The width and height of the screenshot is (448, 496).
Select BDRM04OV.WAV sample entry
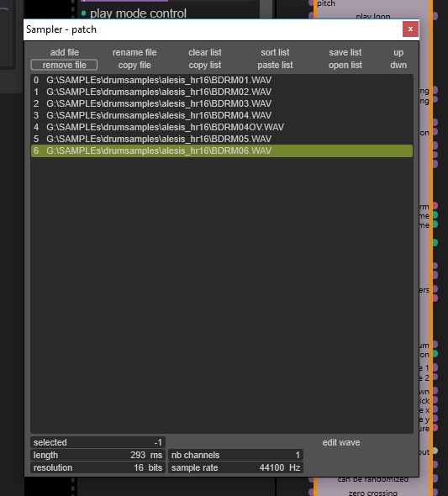tap(222, 127)
